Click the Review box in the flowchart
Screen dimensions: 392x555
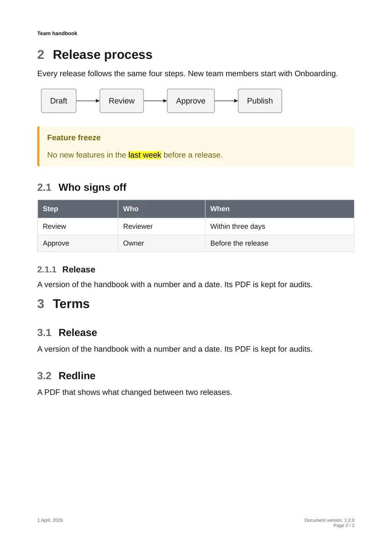[122, 101]
